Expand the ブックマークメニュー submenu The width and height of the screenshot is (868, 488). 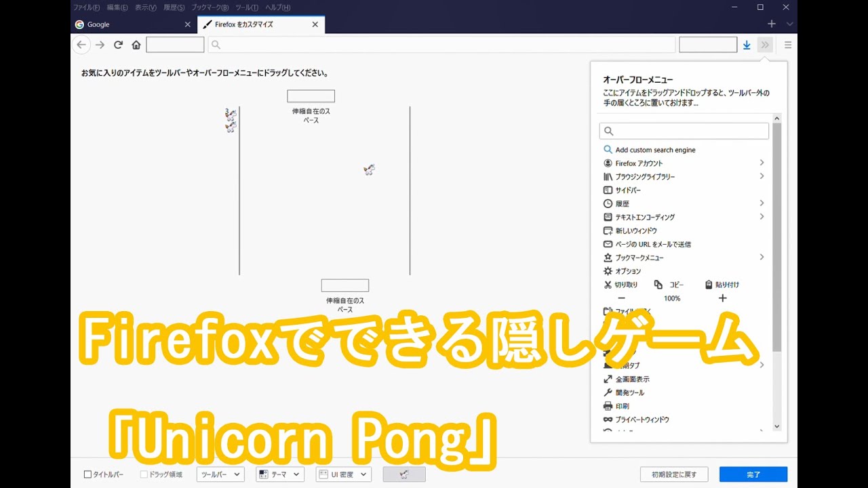click(762, 257)
